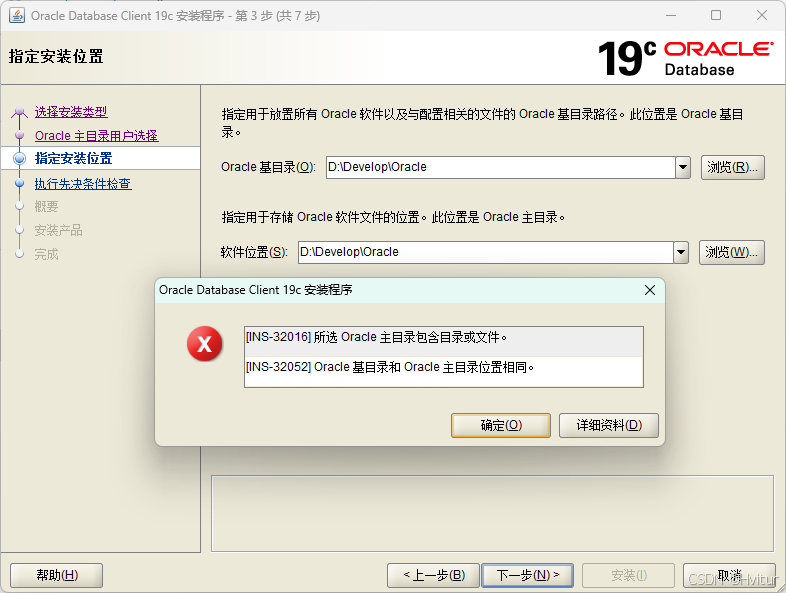Screen dimensions: 786x593
Task: Minimize the installer window
Action: click(671, 16)
